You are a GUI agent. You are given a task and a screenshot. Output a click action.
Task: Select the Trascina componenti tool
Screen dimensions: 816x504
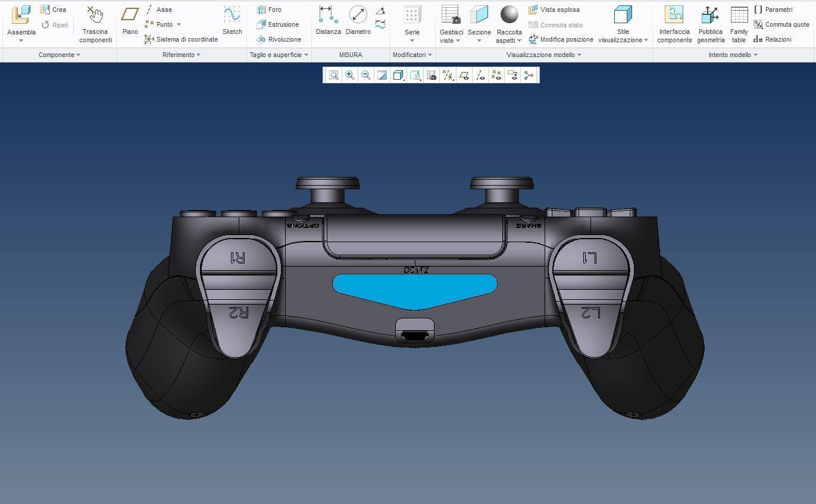coord(95,24)
